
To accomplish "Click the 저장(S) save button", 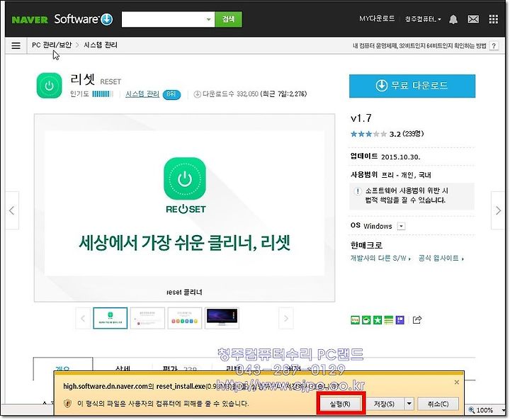I will pyautogui.click(x=384, y=404).
